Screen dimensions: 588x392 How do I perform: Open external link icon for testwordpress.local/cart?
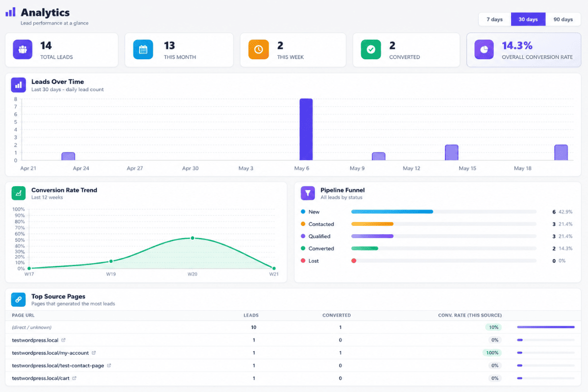[74, 378]
